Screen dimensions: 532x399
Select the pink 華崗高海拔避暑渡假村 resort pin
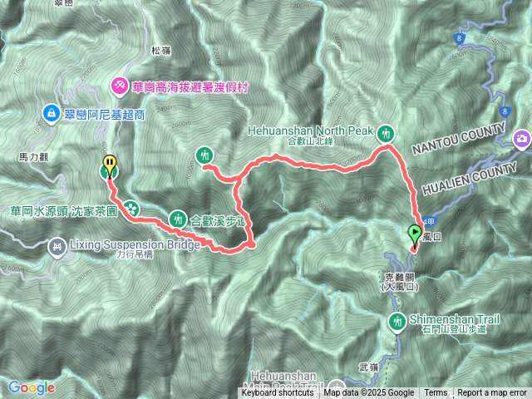[120, 86]
